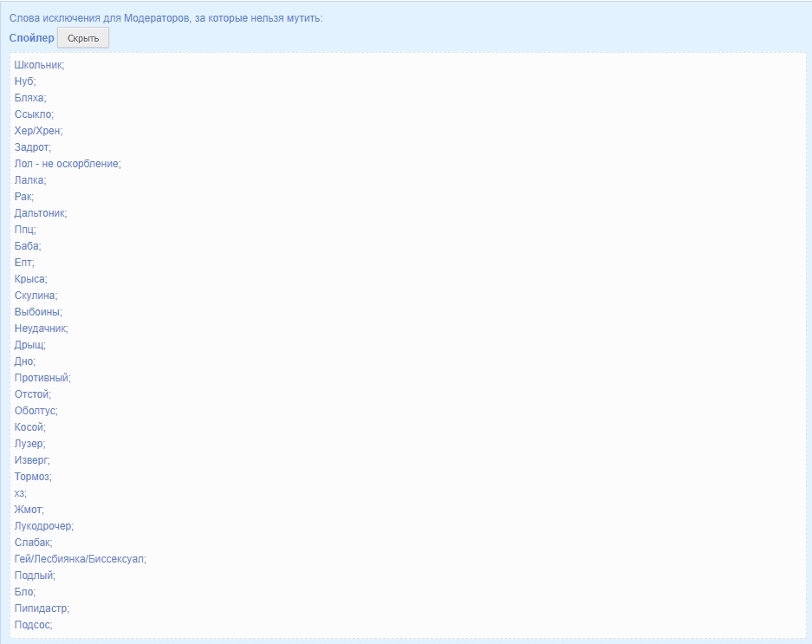This screenshot has height=644, width=812.
Task: Select the word Слабак
Action: [x=33, y=543]
